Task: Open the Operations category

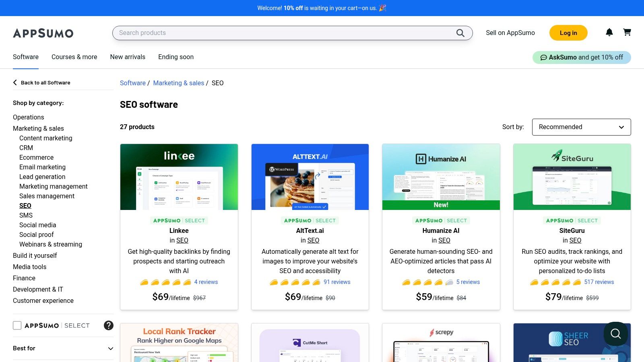Action: click(29, 117)
